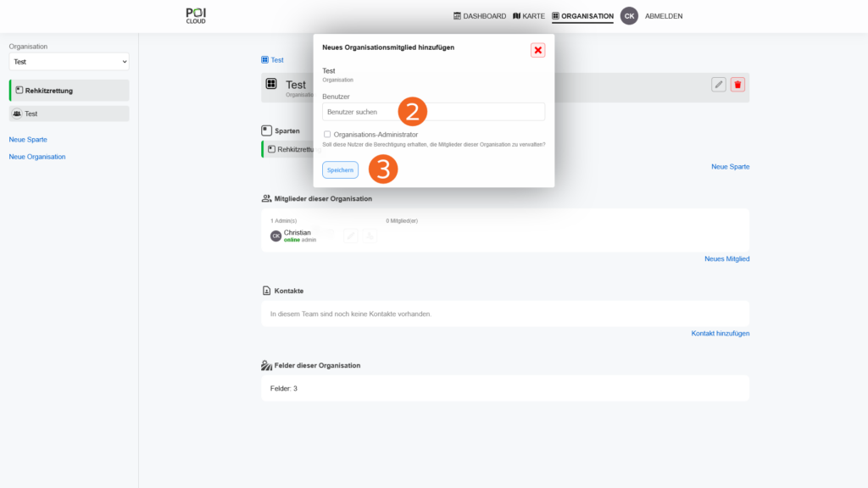868x488 pixels.
Task: Click Abmelden to log out
Action: coord(664,16)
